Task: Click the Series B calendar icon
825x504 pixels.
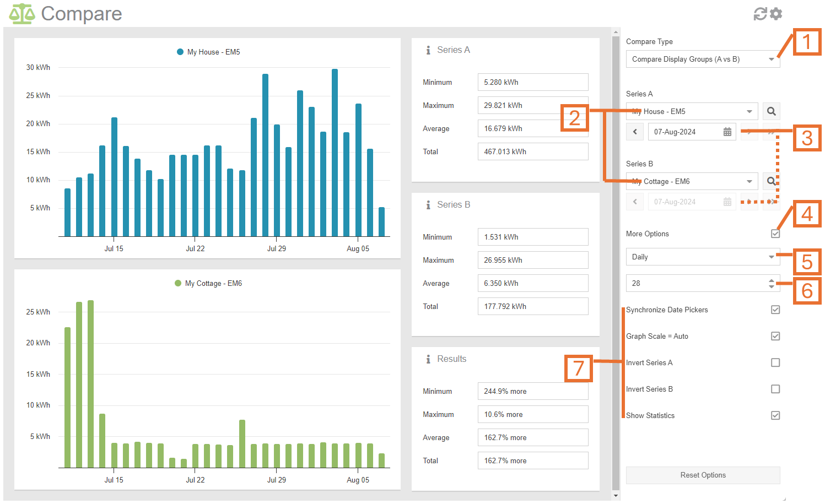Action: click(x=727, y=202)
